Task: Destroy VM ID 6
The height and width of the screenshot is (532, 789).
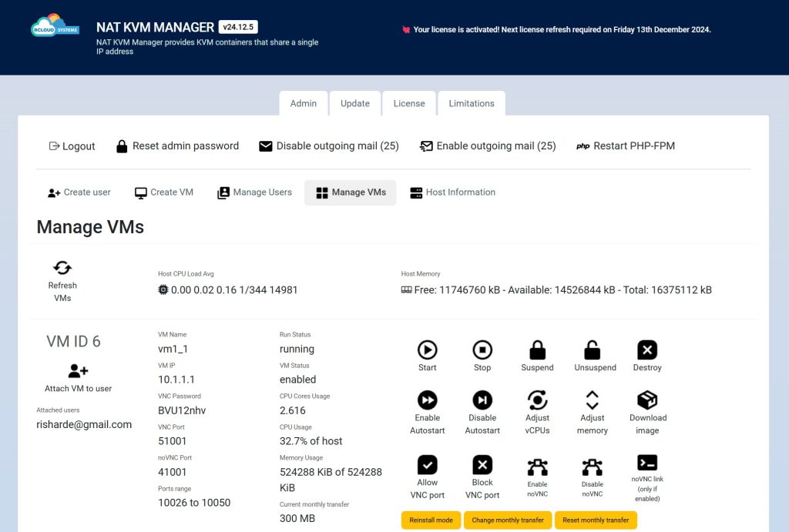Action: [647, 350]
